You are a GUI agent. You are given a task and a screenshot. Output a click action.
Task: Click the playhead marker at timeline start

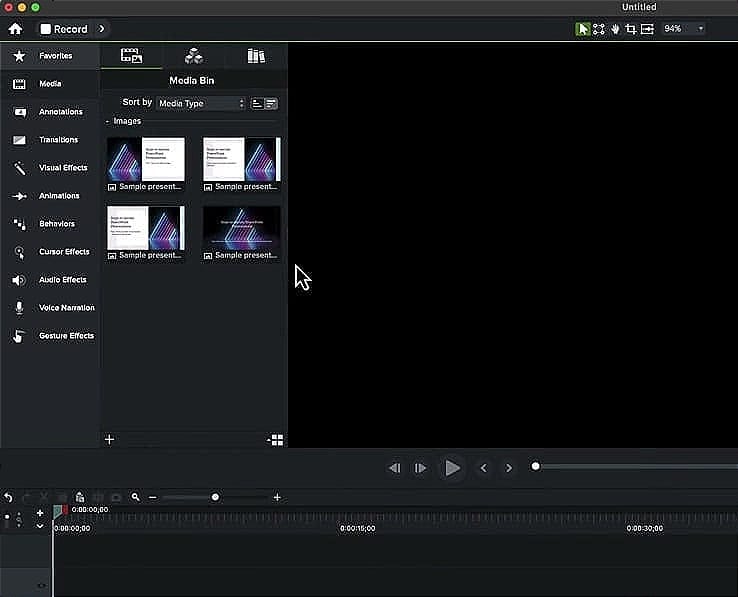coord(57,512)
